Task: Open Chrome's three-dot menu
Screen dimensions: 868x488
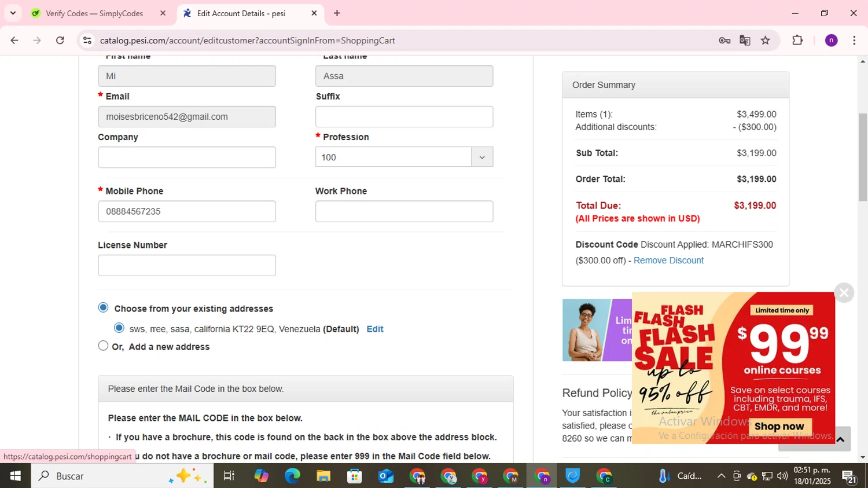Action: pyautogui.click(x=854, y=41)
